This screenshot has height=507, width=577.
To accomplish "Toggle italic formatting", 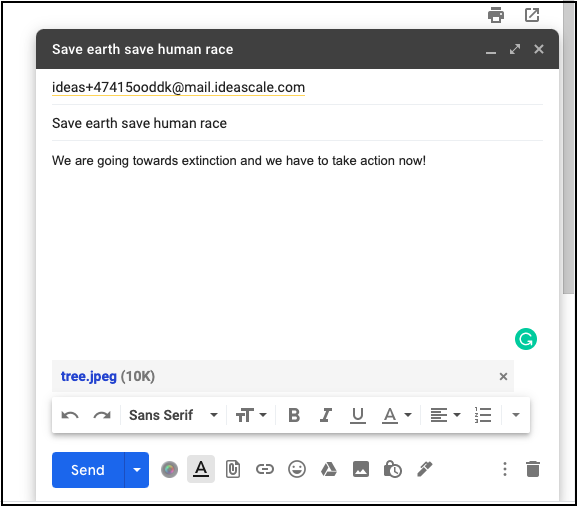I will [326, 415].
